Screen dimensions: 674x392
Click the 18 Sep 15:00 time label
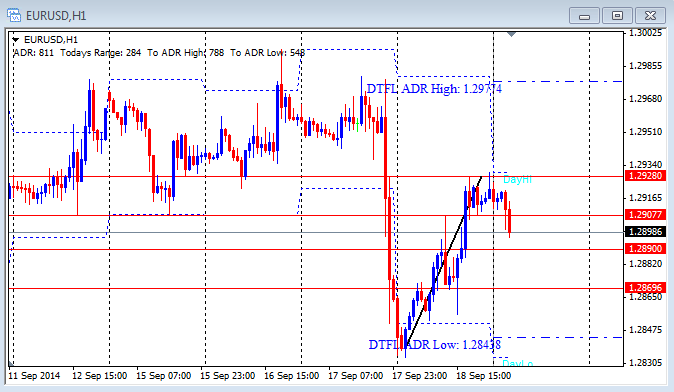point(484,376)
